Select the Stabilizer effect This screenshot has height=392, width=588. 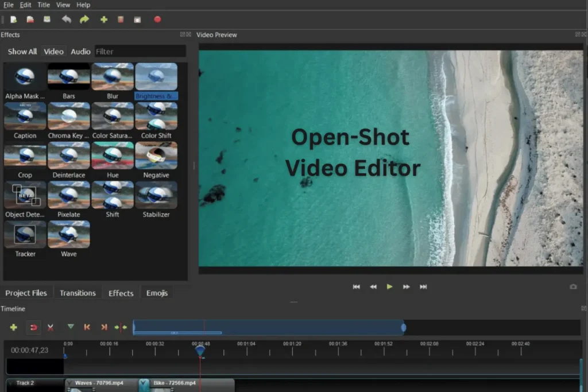tap(156, 199)
